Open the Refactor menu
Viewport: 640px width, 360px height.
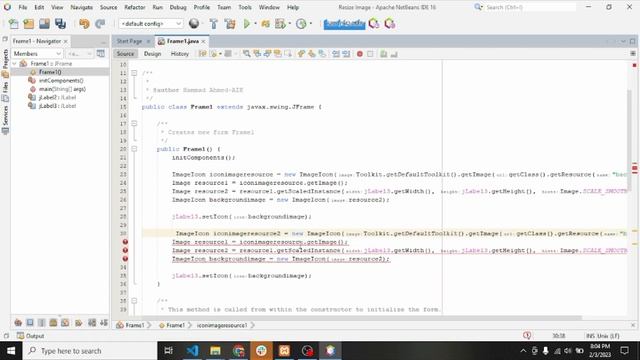pyautogui.click(x=135, y=7)
